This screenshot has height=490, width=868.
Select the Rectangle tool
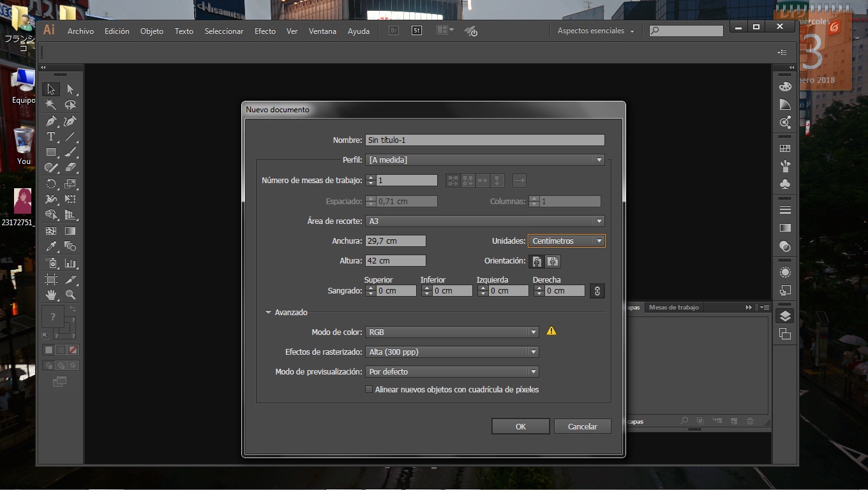51,152
